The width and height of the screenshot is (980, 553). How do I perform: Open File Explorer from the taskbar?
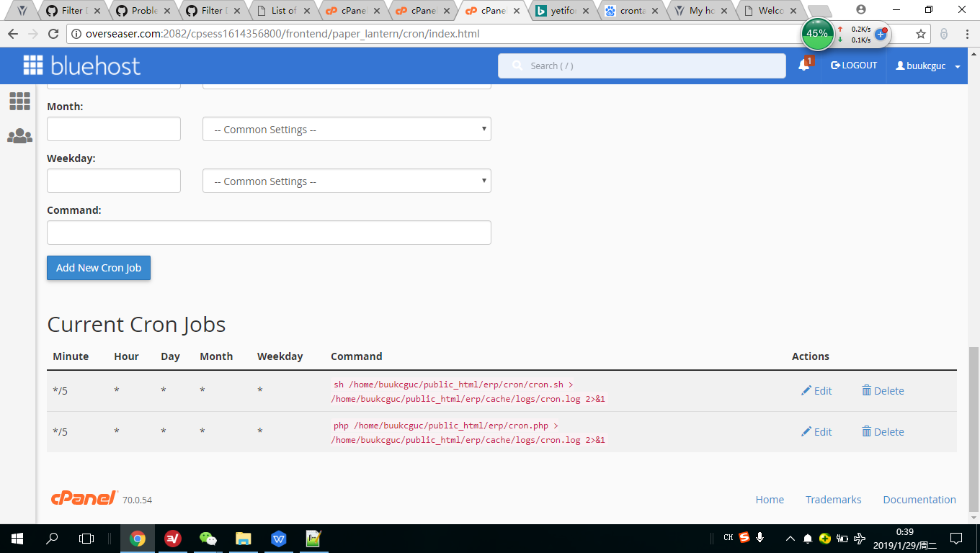[x=243, y=538]
